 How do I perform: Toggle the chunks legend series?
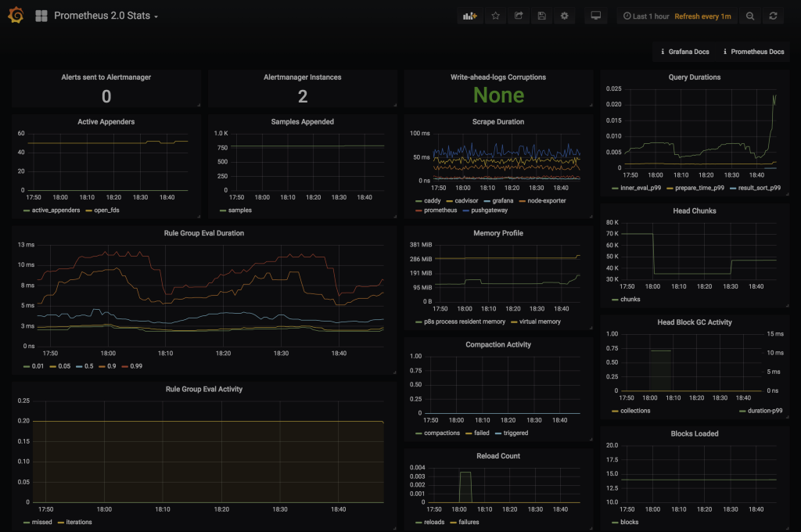pos(630,299)
